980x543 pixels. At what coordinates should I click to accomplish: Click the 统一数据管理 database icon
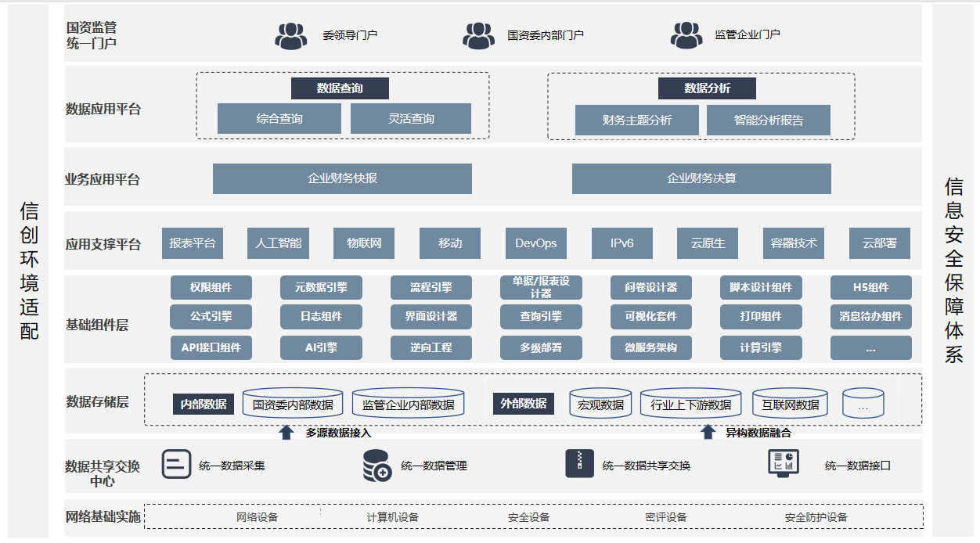point(377,466)
